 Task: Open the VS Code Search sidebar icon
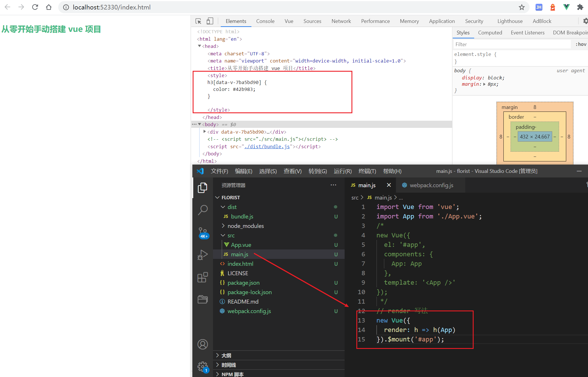coord(203,210)
